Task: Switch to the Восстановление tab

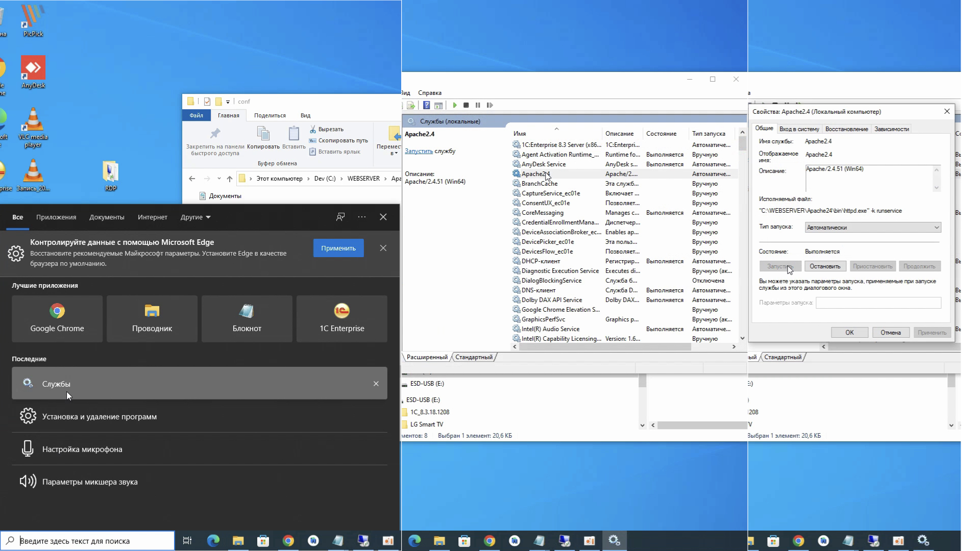Action: (x=846, y=129)
